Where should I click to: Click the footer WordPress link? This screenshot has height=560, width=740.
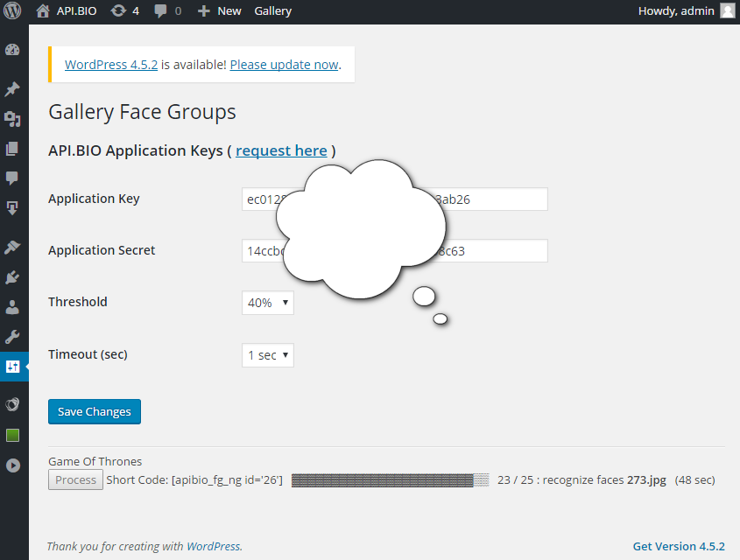(x=214, y=546)
